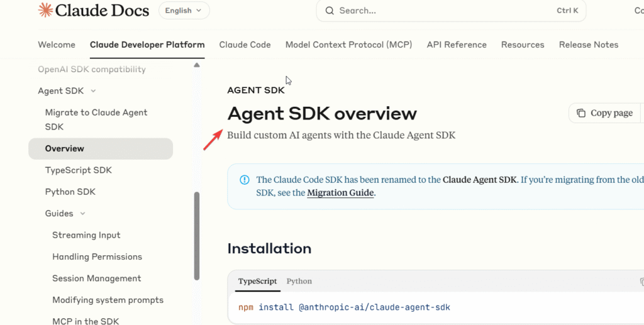Go to API Reference in navigation
This screenshot has width=644, height=325.
[x=457, y=45]
